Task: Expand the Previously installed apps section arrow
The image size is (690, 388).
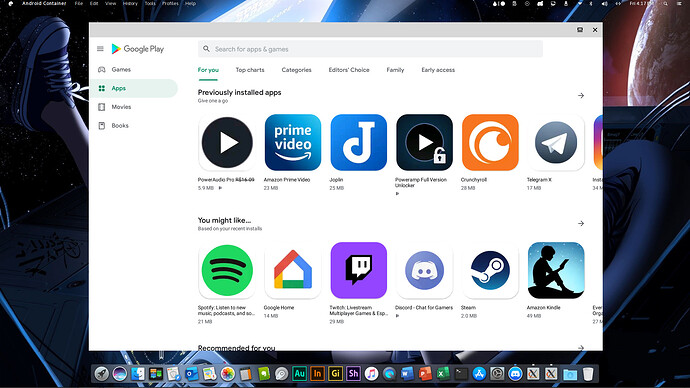Action: click(581, 95)
